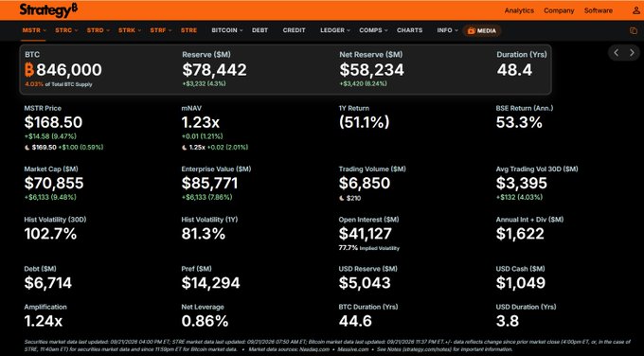This screenshot has height=356, width=644.
Task: Open the Company menu
Action: coord(559,10)
